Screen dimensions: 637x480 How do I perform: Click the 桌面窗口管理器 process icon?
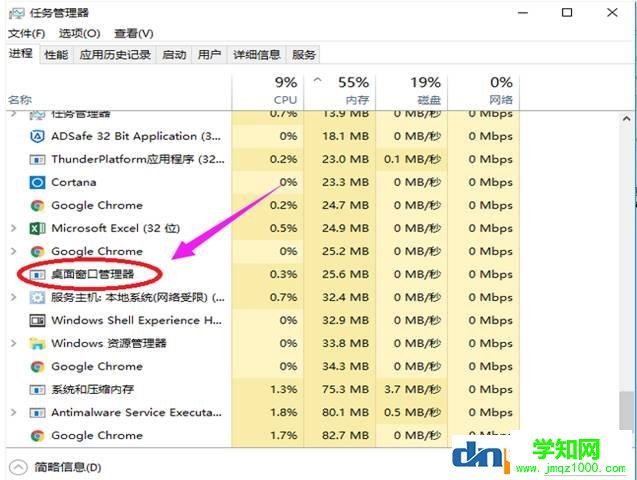(x=37, y=275)
